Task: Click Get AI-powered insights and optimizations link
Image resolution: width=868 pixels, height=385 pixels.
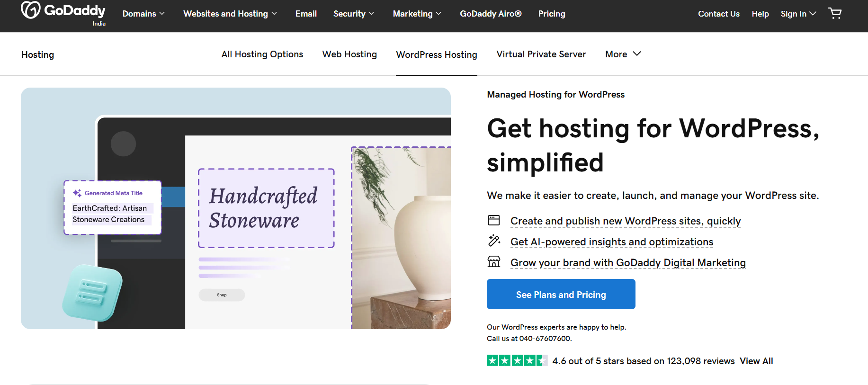Action: [x=612, y=242]
